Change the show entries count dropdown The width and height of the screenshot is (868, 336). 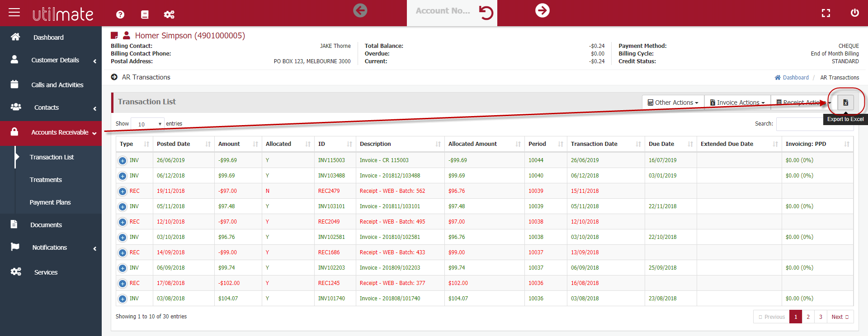[147, 124]
